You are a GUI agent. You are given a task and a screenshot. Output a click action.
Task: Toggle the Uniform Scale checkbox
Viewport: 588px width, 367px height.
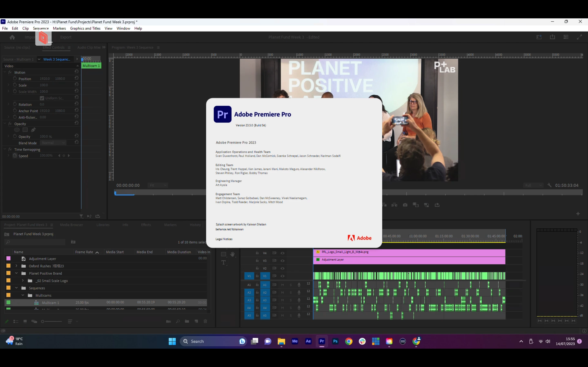[x=42, y=98]
